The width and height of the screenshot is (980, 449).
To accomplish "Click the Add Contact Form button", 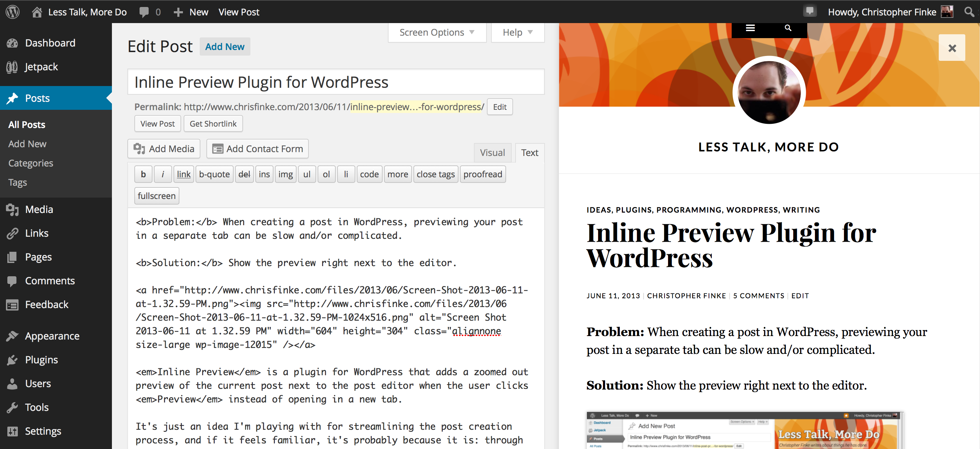I will coord(257,149).
